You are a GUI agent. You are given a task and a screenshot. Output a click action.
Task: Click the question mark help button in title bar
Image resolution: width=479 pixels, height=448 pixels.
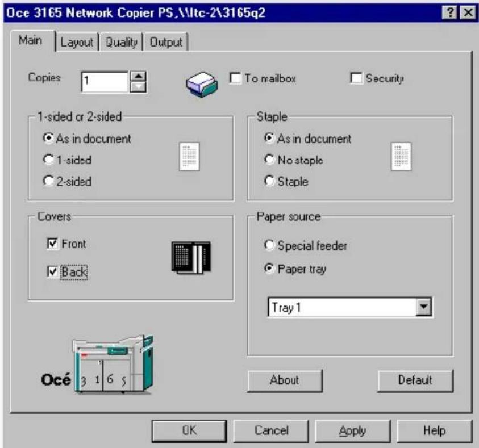[449, 13]
